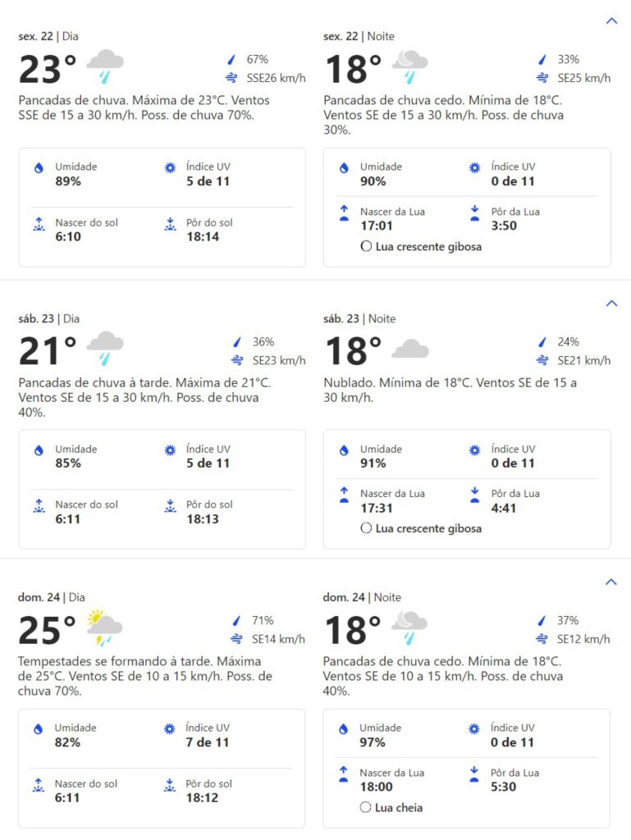
Task: Click the rain cloud icon for sex. 22 Dia
Action: point(105,67)
